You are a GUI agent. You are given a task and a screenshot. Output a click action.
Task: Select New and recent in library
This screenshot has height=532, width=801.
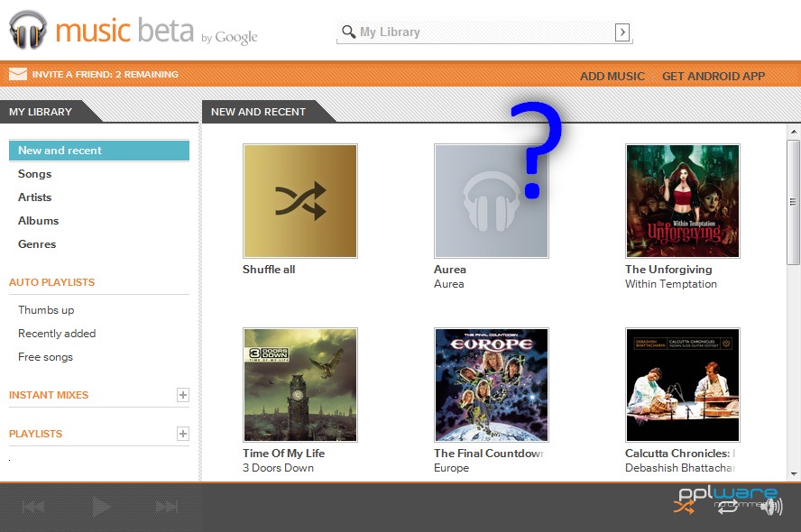point(99,151)
